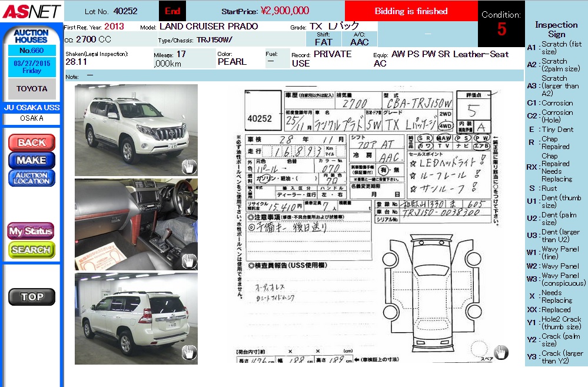Click the hand zoom icon on rear photo
Screen dimensions: 588x387
(x=188, y=352)
